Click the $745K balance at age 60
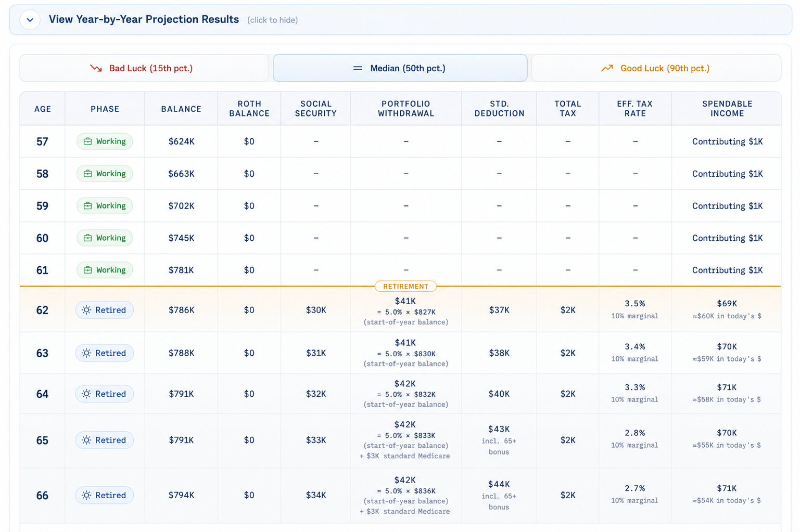The width and height of the screenshot is (800, 532). click(x=181, y=238)
